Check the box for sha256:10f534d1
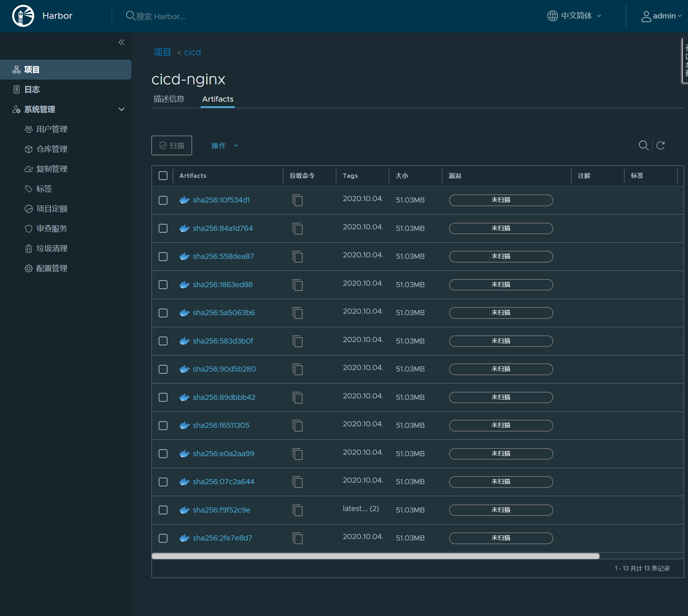The width and height of the screenshot is (688, 616). tap(163, 200)
